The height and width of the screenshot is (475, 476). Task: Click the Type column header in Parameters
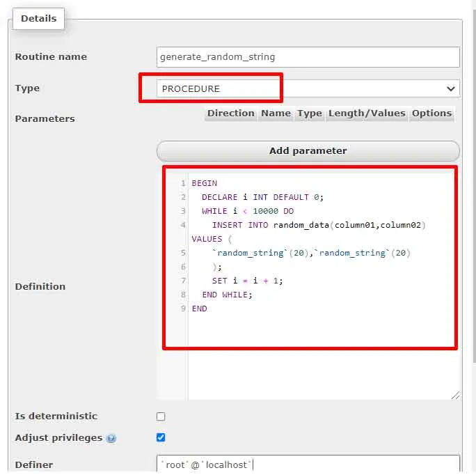coord(310,114)
